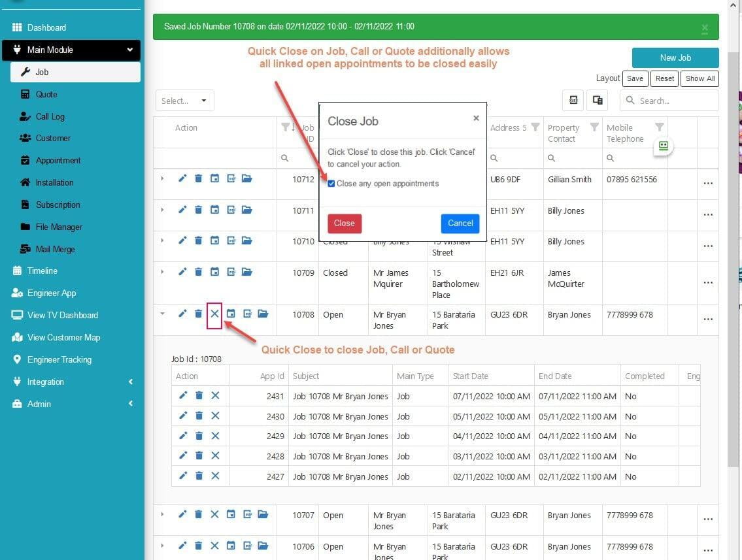Image resolution: width=742 pixels, height=560 pixels.
Task: Open the Engineer Tracking menu item
Action: pos(59,359)
